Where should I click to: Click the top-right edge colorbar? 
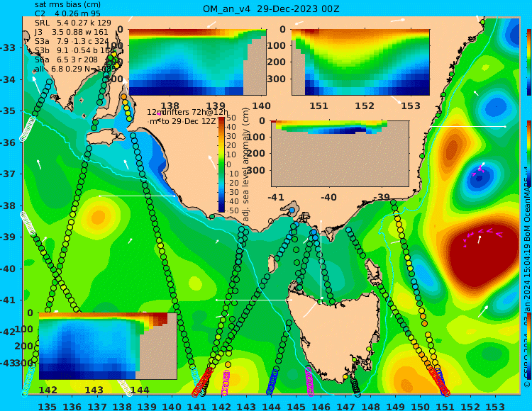point(528,62)
